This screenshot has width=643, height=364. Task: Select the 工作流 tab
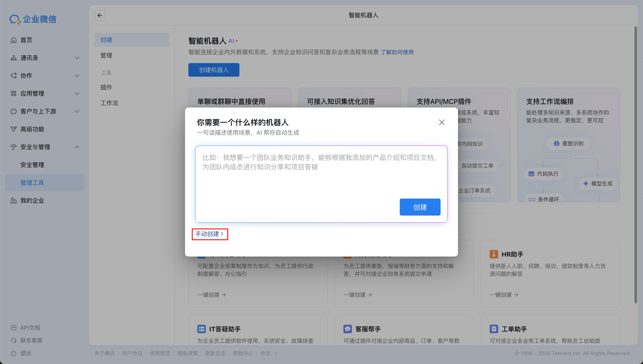(109, 103)
